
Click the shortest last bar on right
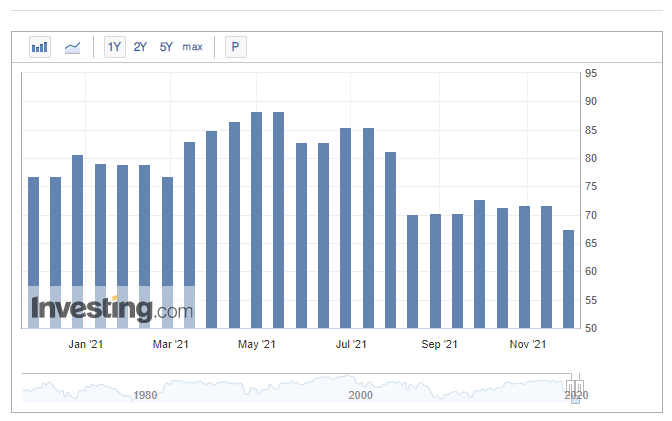click(x=568, y=279)
